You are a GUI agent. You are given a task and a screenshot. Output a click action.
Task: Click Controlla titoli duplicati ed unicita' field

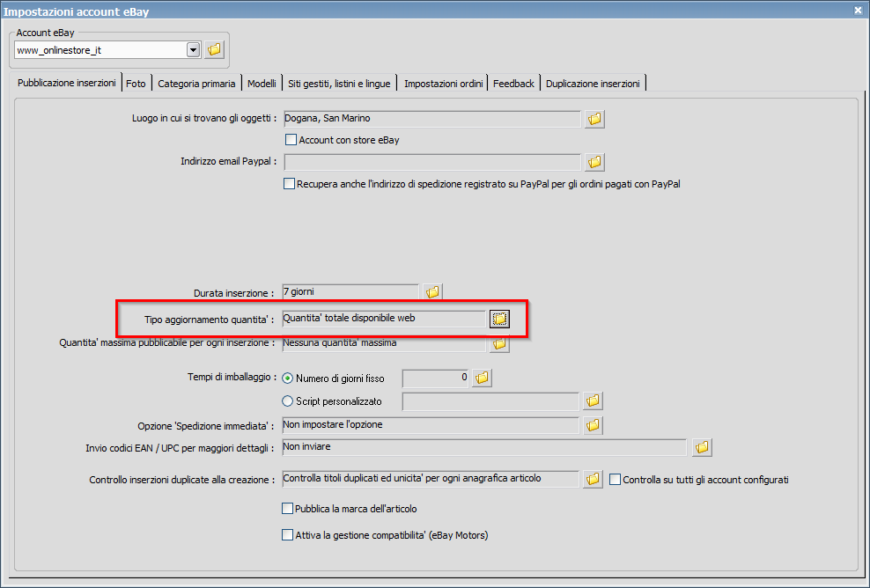[431, 479]
